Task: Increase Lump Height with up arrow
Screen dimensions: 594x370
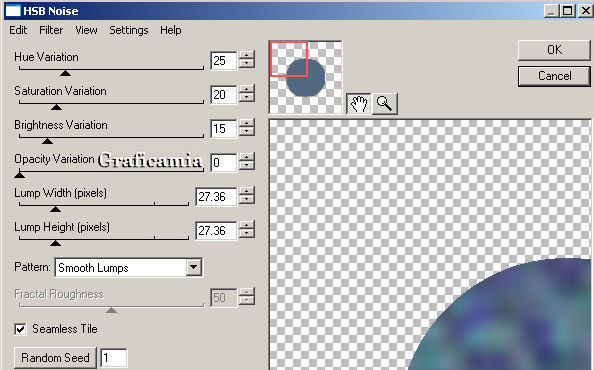Action: coord(247,225)
